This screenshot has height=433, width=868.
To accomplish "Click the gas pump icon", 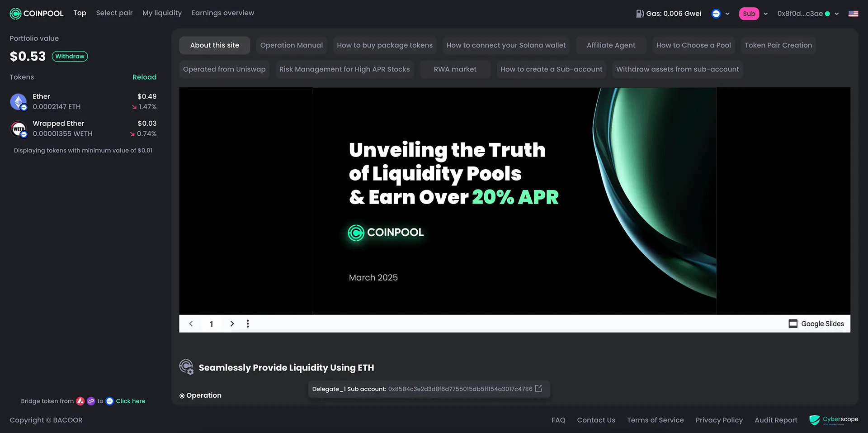I will [x=640, y=14].
